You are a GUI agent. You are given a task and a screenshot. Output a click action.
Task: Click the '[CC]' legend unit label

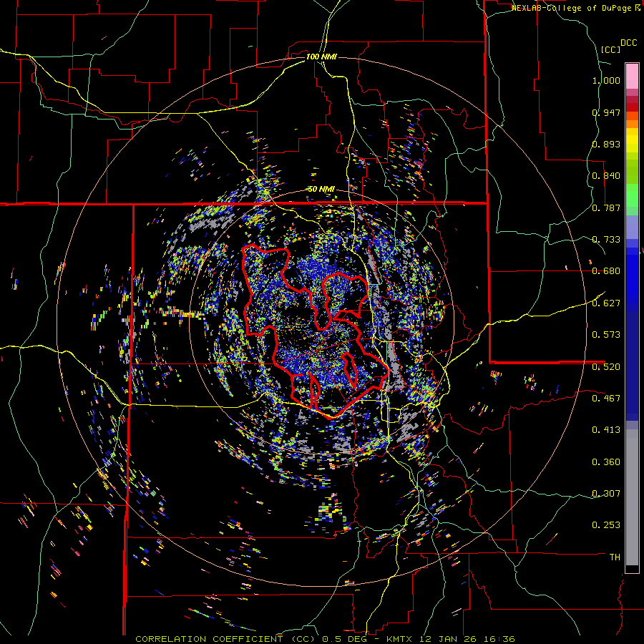coord(610,49)
